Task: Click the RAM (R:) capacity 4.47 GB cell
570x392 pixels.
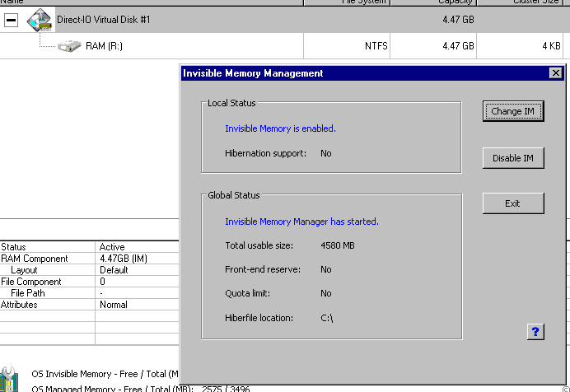Action: (x=433, y=46)
